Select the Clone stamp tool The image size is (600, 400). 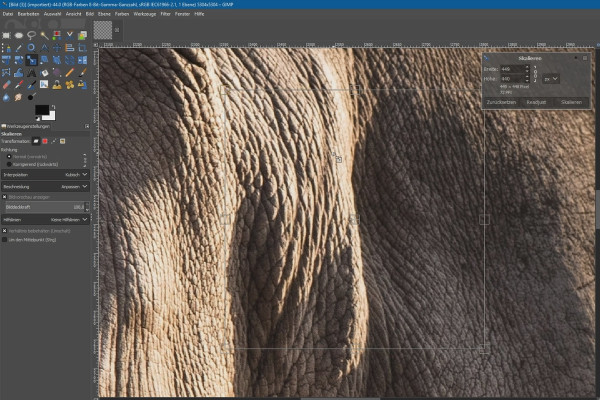[x=57, y=85]
